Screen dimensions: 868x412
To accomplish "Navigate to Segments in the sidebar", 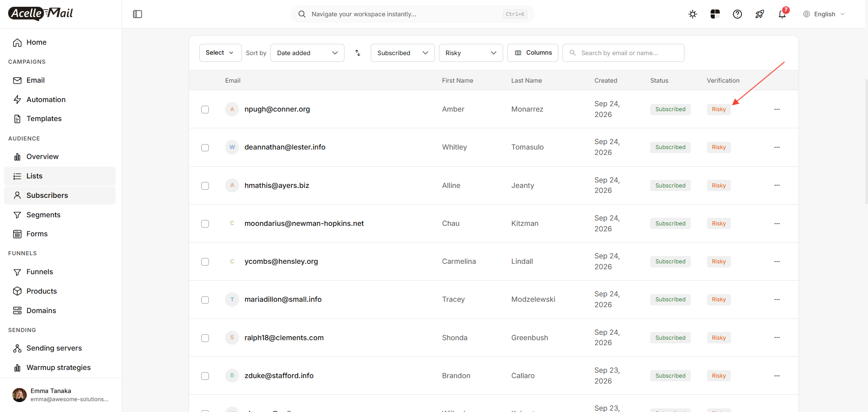I will (x=60, y=215).
